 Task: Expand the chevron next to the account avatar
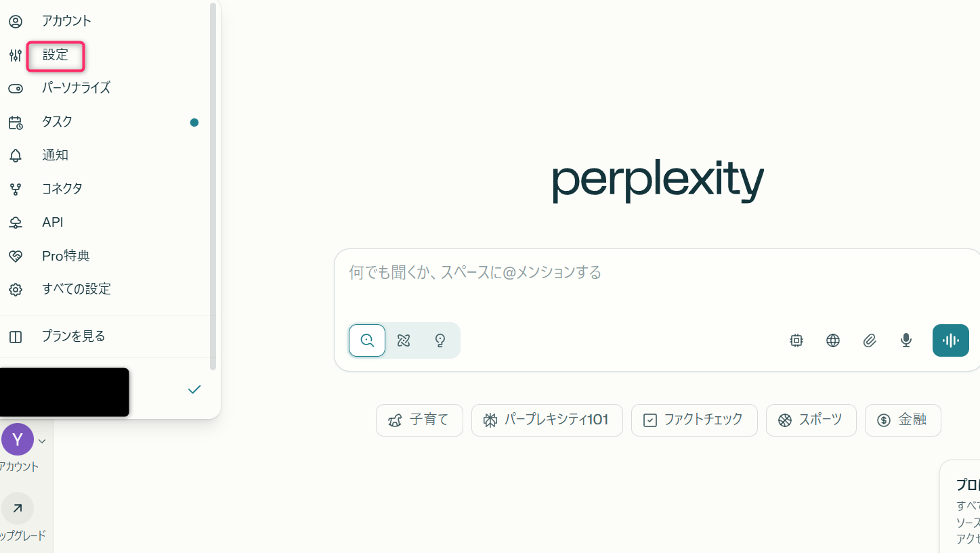point(41,440)
